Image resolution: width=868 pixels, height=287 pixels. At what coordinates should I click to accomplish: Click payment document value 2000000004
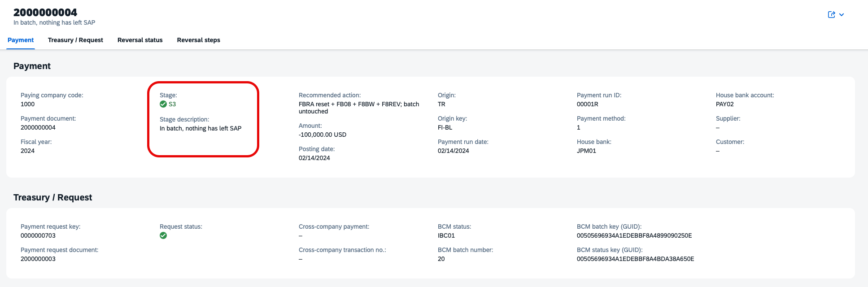[38, 127]
